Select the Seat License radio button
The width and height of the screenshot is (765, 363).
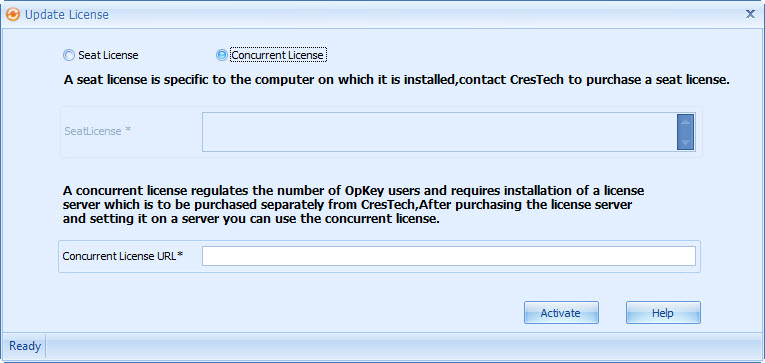(69, 55)
